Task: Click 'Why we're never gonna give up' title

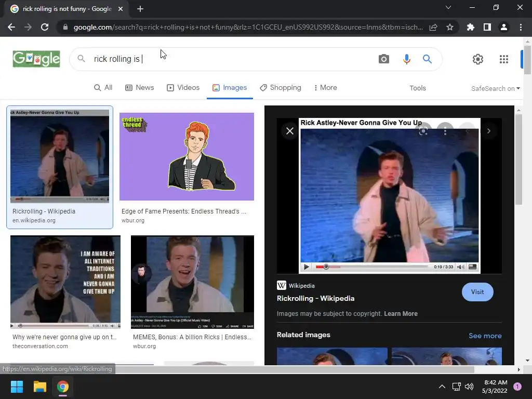Action: click(x=64, y=337)
